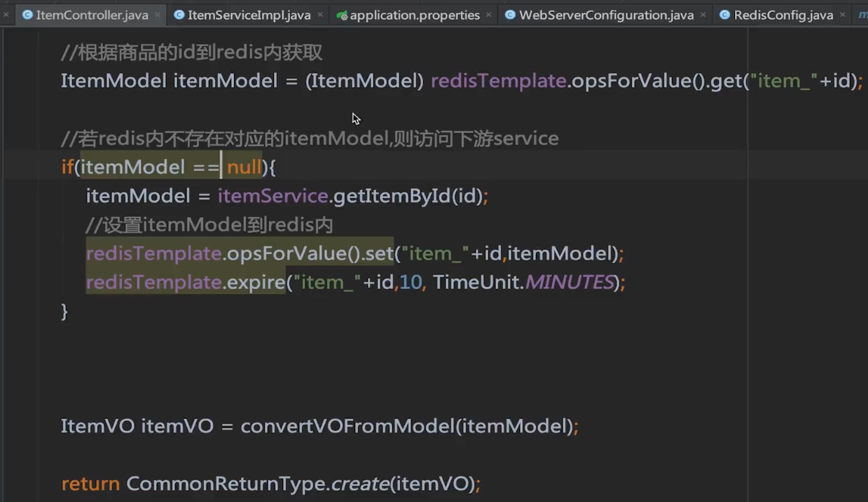Image resolution: width=868 pixels, height=502 pixels.
Task: Open the ItemServiceImpl.java tab
Action: pyautogui.click(x=249, y=15)
